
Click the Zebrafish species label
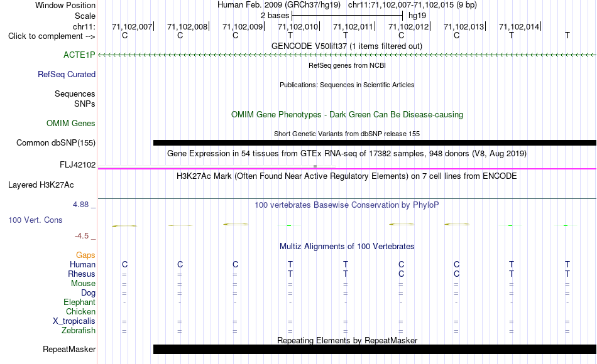(x=79, y=330)
